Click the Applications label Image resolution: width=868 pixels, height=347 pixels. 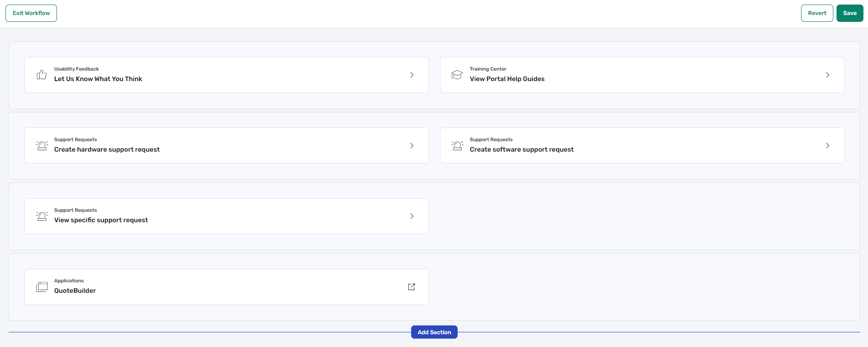[x=69, y=281]
